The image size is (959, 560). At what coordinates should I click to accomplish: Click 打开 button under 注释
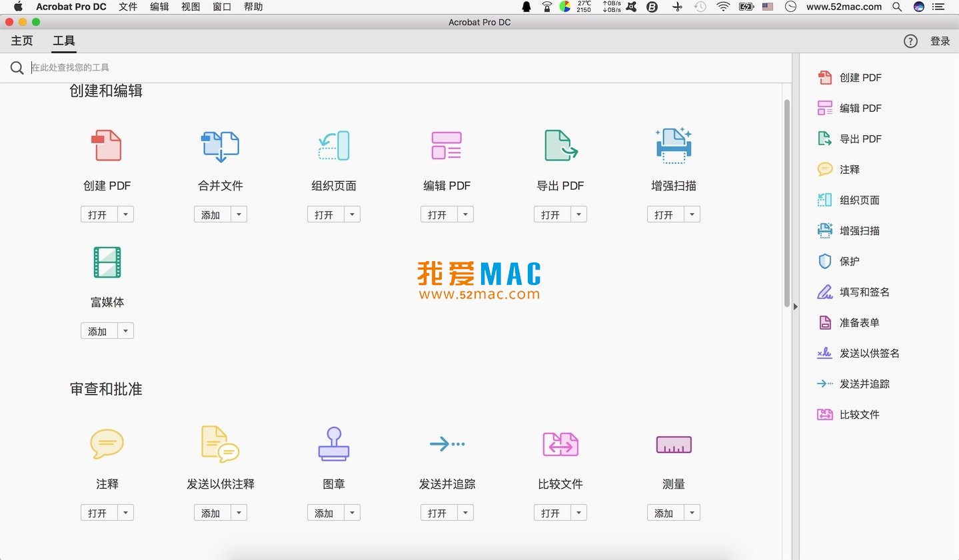click(x=99, y=513)
